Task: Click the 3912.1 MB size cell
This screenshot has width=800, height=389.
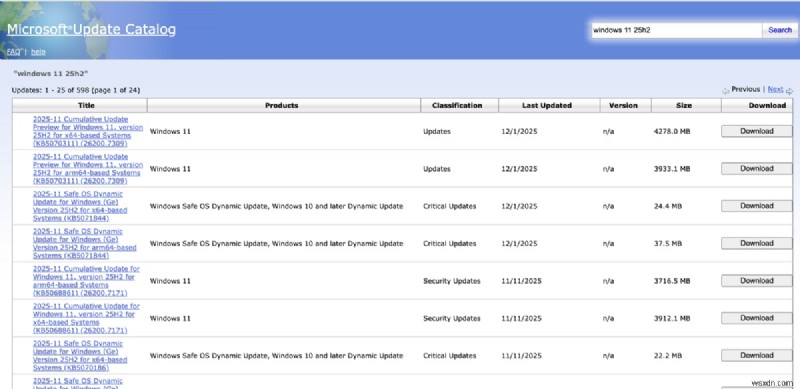Action: 672,318
